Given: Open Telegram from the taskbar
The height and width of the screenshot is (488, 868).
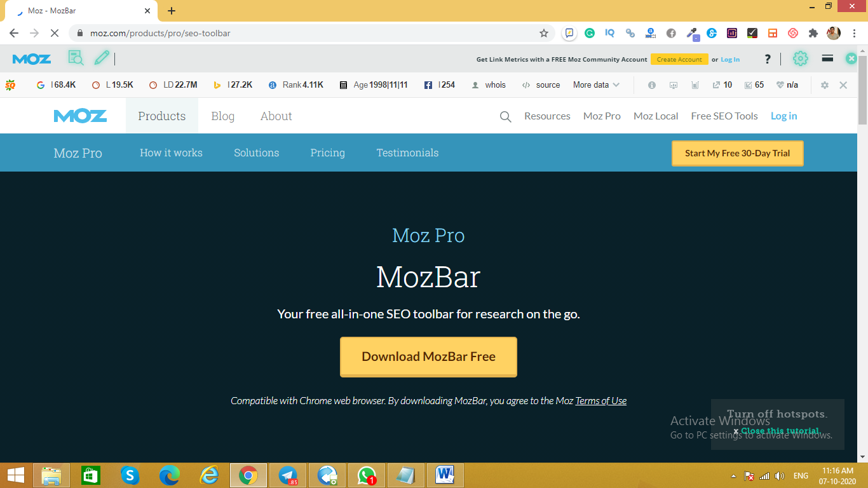Looking at the screenshot, I should (288, 475).
